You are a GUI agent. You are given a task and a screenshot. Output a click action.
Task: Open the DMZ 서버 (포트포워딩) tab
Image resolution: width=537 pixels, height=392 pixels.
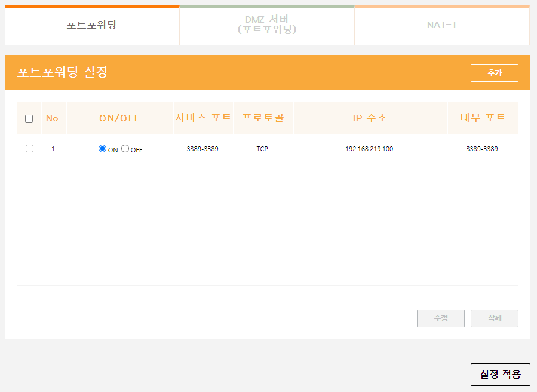[267, 25]
